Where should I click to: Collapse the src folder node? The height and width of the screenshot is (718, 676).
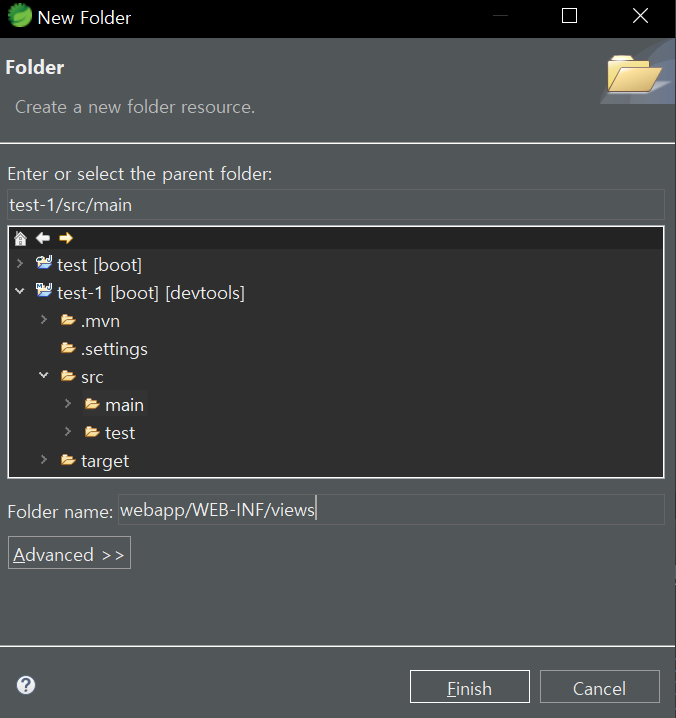tap(44, 377)
